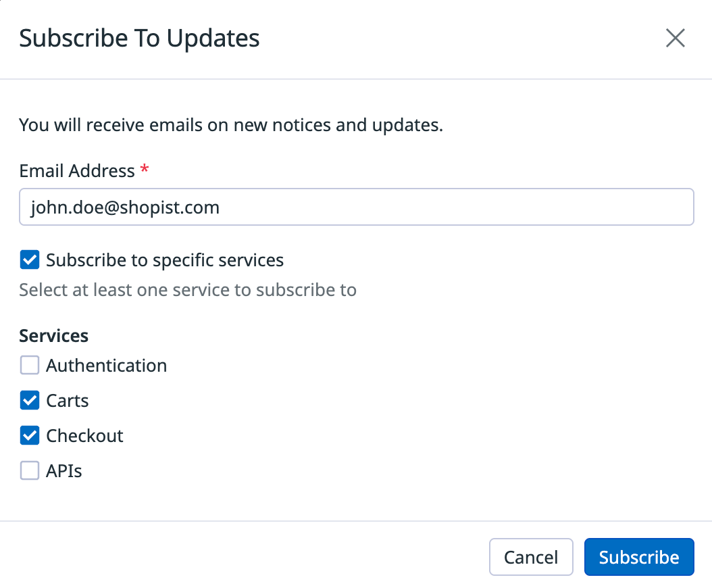Untick the Carts service checkbox
This screenshot has height=588, width=712.
pyautogui.click(x=30, y=401)
